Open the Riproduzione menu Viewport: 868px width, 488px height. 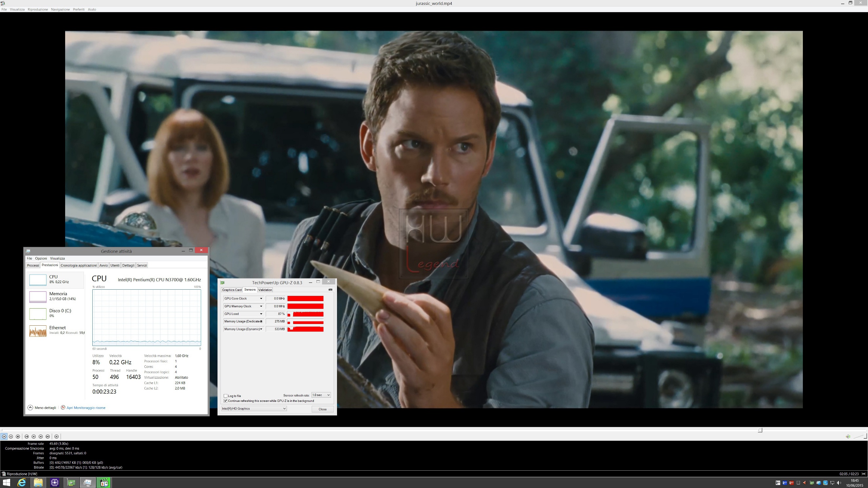point(38,9)
